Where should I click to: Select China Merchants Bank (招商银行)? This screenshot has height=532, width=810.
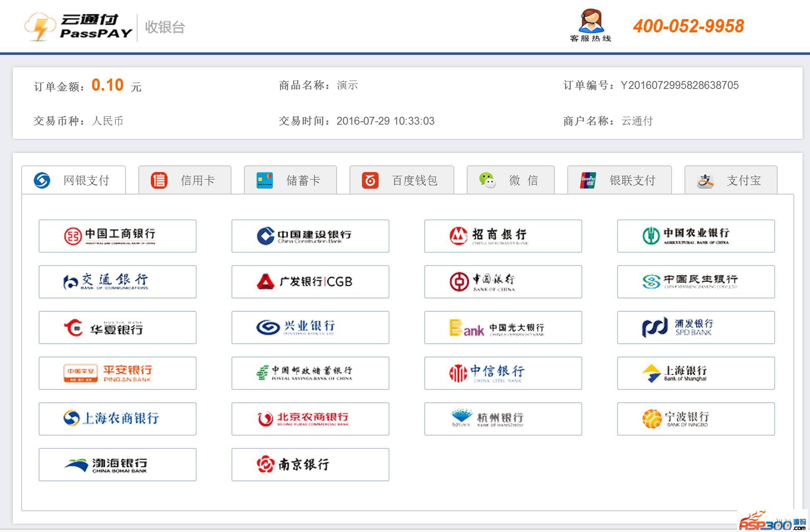pyautogui.click(x=503, y=236)
